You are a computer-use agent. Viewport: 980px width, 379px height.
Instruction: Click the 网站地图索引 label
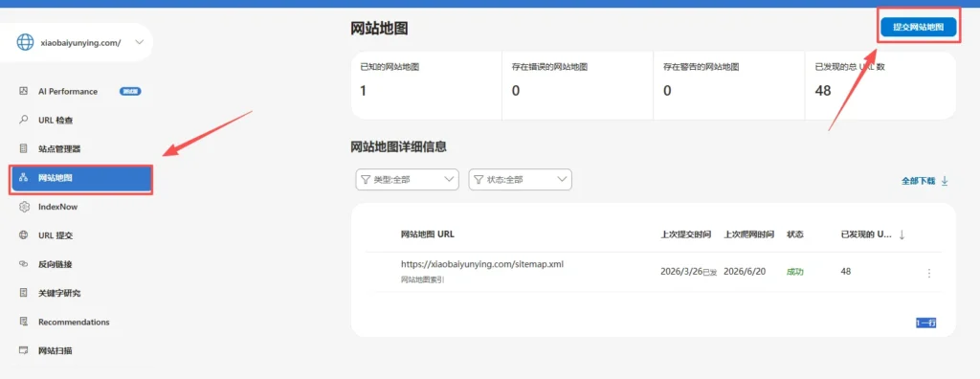422,280
